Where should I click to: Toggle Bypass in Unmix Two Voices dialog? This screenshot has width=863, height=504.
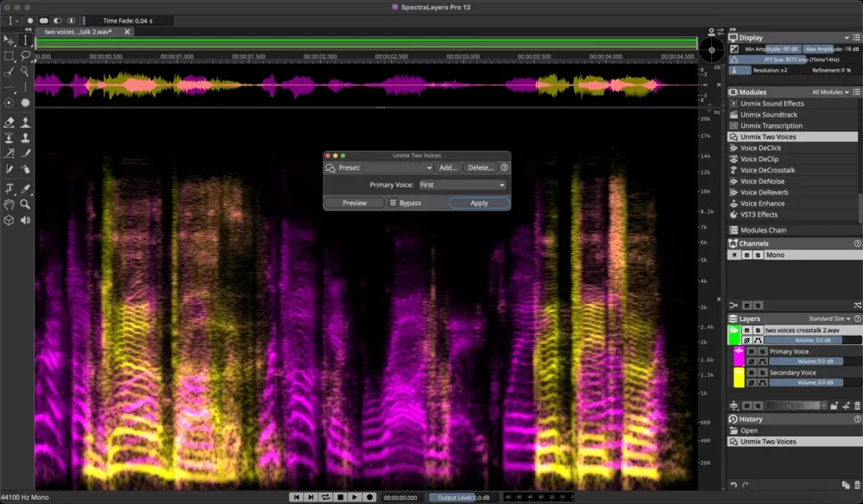tap(406, 203)
